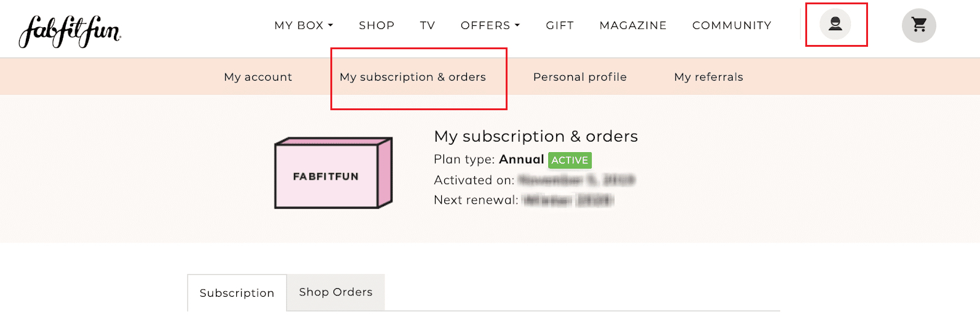Open the TV section
Screen dimensions: 980x322
click(428, 25)
